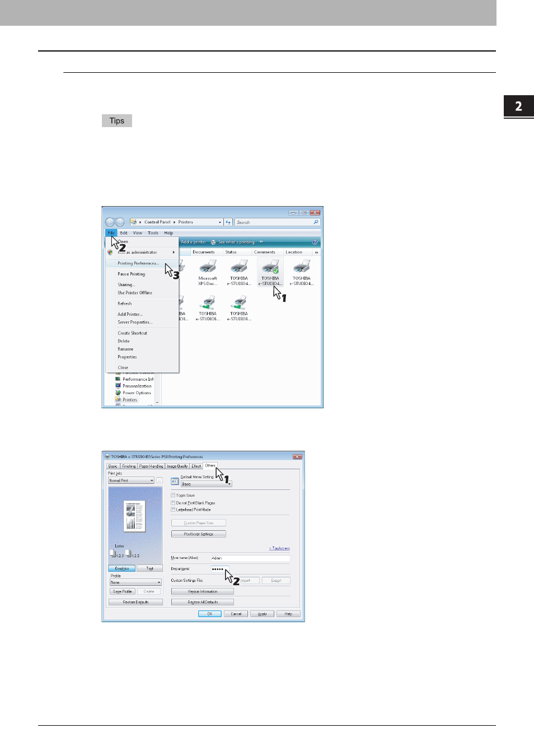Viewport: 534px width, 756px height.
Task: Click the Letter page preview thumbnail
Action: pyautogui.click(x=134, y=516)
